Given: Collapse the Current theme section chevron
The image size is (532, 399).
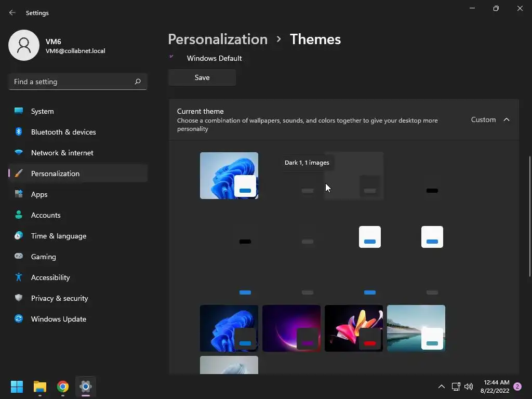Looking at the screenshot, I should click(x=507, y=119).
